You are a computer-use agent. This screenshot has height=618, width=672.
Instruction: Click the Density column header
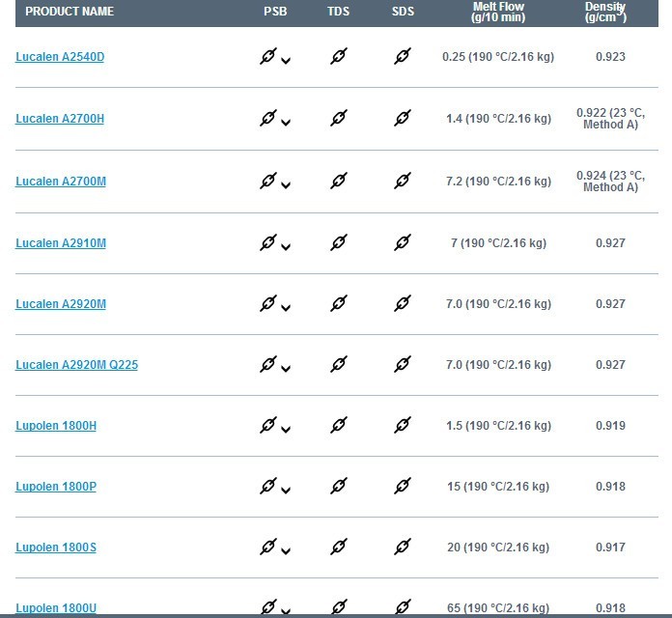[x=605, y=12]
